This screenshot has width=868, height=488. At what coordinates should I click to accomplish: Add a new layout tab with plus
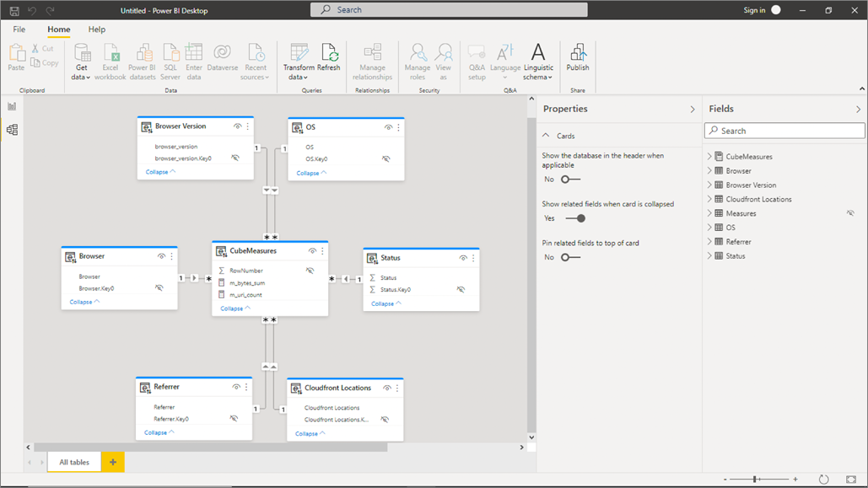point(113,462)
